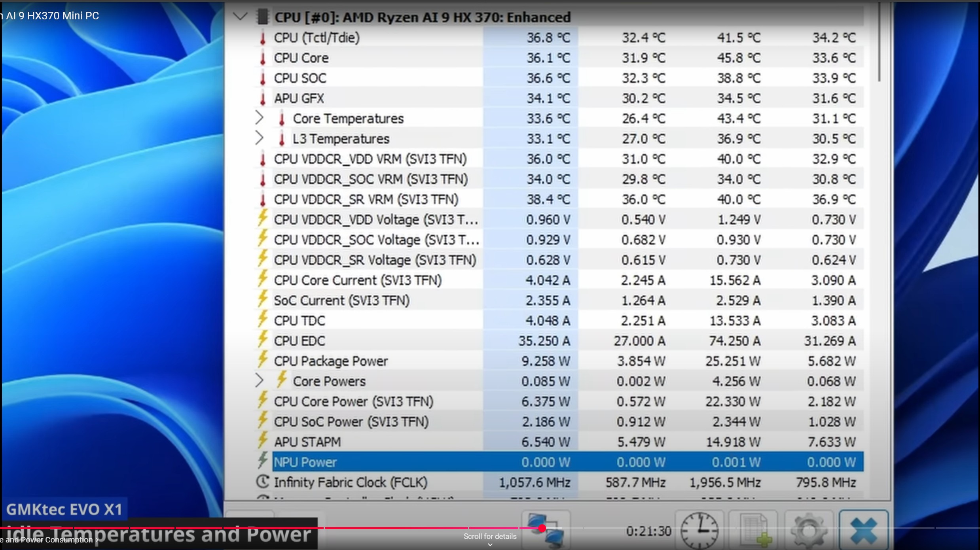980x550 pixels.
Task: Click thermometer icon beside Core Temperatures
Action: pos(282,119)
